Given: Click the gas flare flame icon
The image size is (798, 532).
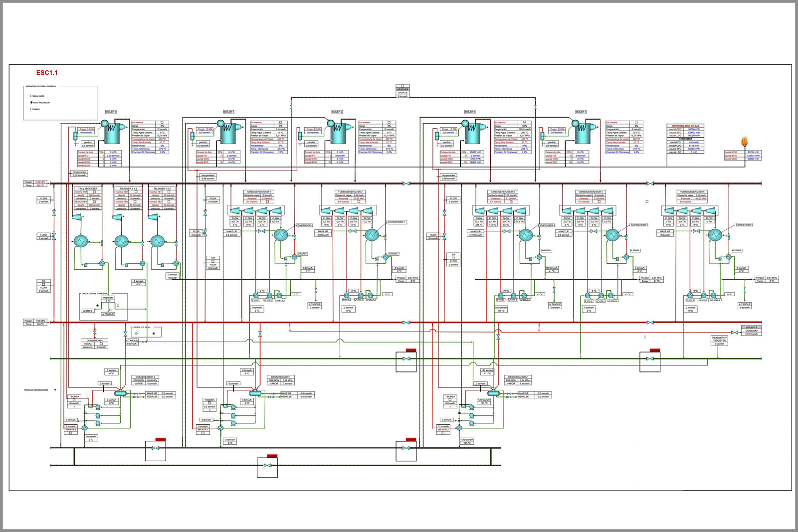Looking at the screenshot, I should [745, 142].
